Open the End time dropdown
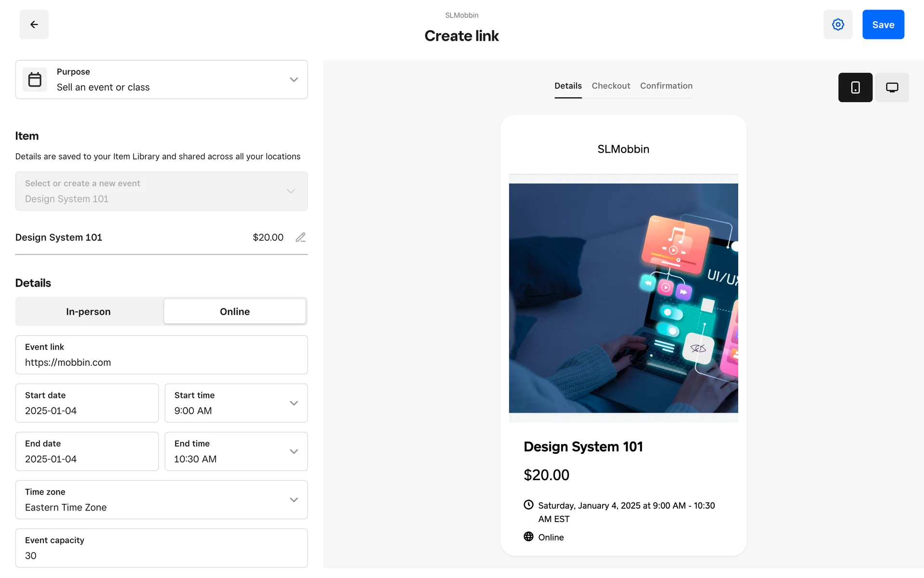The width and height of the screenshot is (924, 578). coord(236,451)
